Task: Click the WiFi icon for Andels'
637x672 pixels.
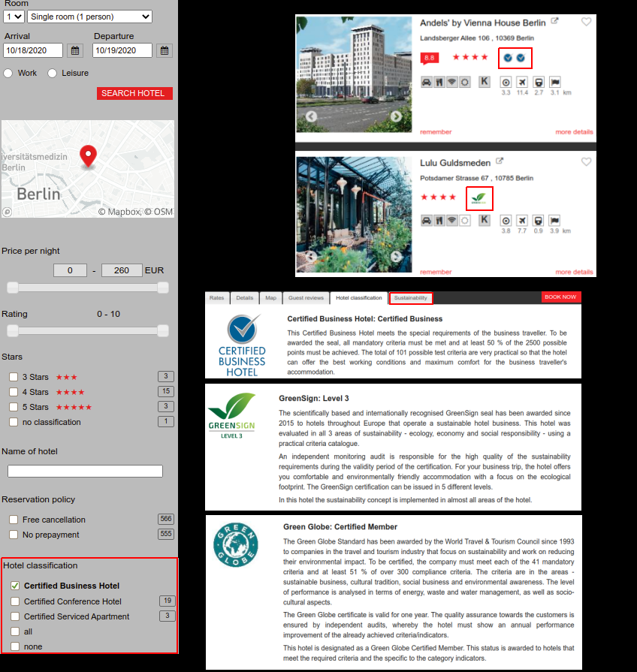Action: pos(451,82)
